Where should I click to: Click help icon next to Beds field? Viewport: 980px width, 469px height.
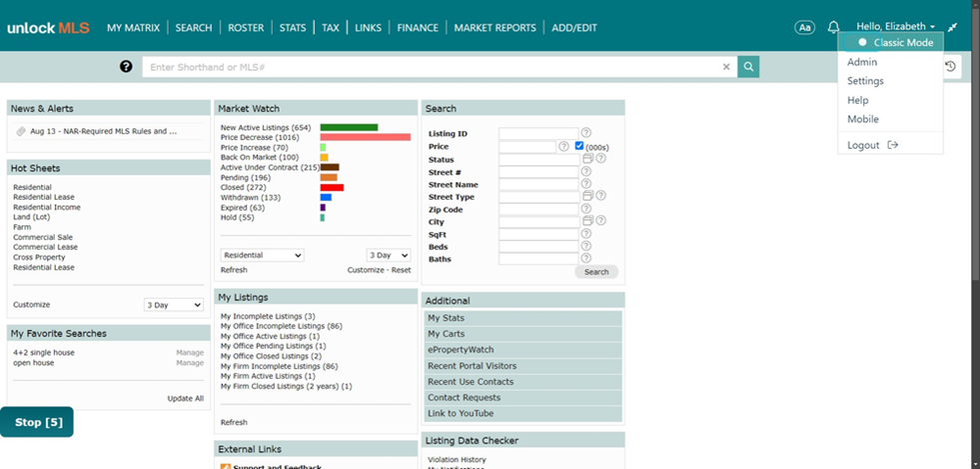(x=586, y=246)
